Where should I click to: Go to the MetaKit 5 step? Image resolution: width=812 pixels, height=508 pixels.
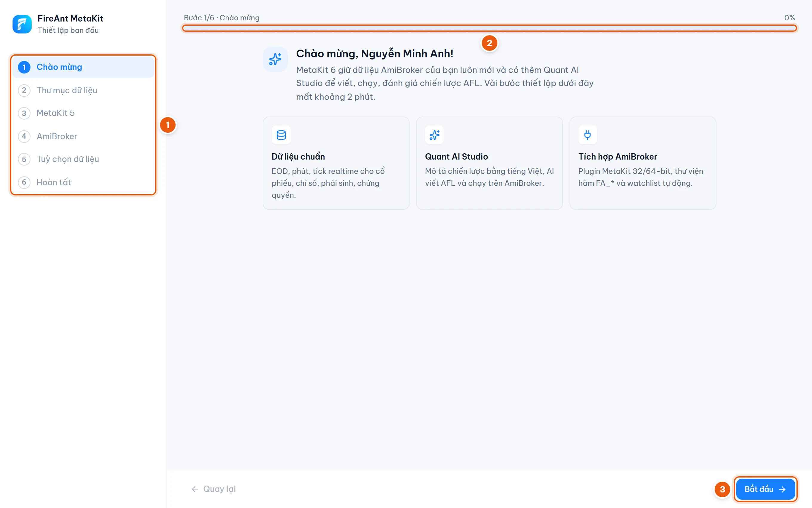point(83,113)
